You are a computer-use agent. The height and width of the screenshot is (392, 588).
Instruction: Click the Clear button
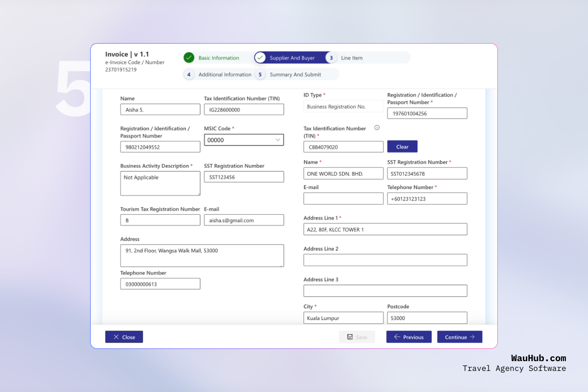pyautogui.click(x=402, y=147)
